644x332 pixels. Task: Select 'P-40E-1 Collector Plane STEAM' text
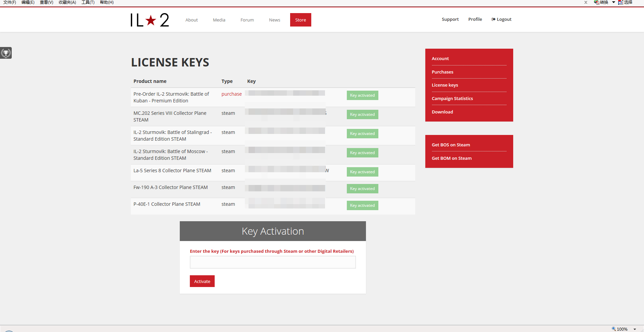[x=167, y=204]
